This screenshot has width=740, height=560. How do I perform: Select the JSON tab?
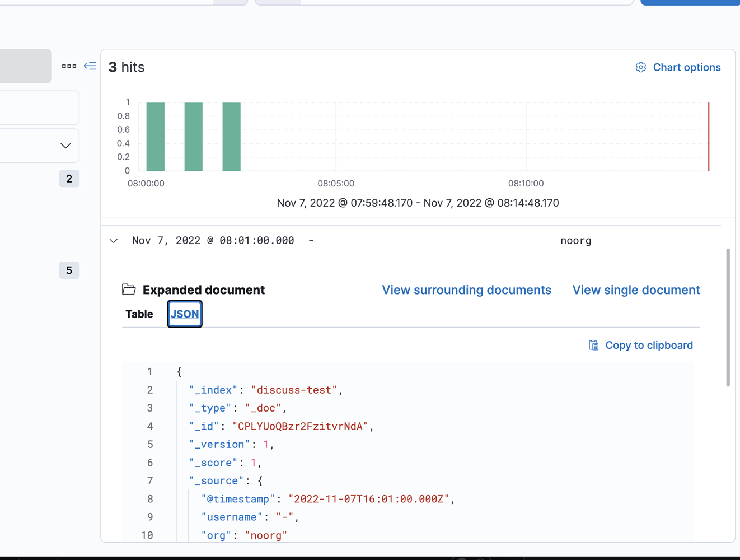pos(184,314)
